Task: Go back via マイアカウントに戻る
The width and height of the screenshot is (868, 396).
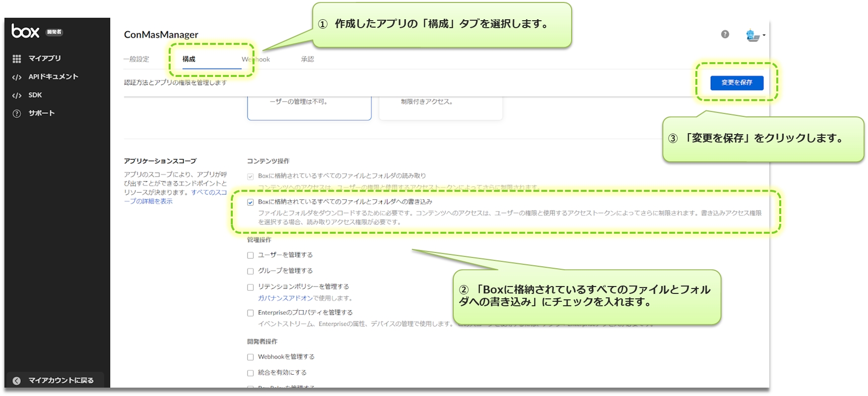Action: (x=61, y=380)
